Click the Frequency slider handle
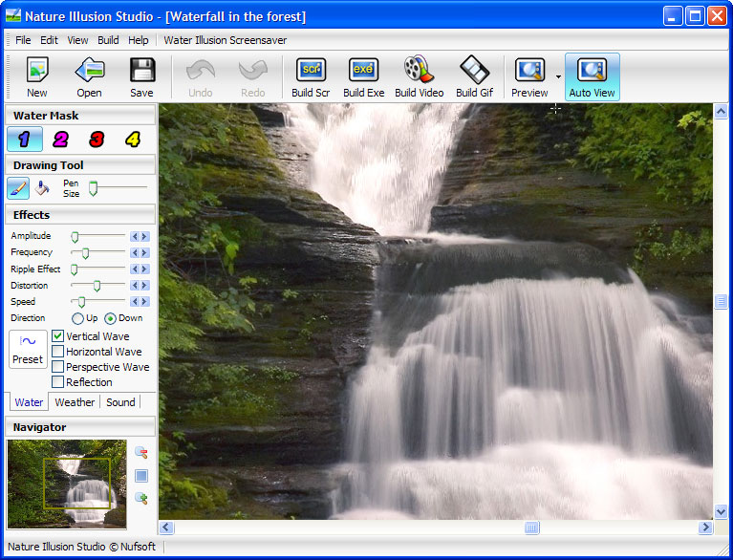 [85, 252]
